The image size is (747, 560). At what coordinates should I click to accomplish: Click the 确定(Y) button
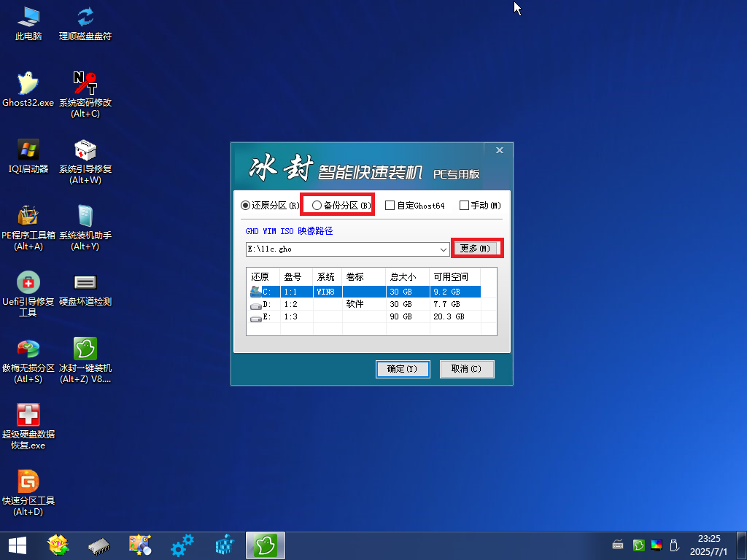[403, 369]
